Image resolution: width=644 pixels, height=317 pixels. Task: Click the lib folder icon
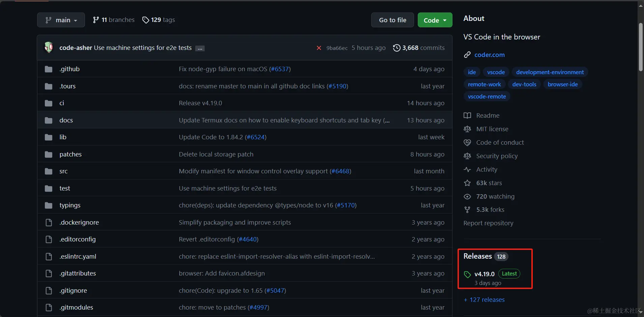coord(49,137)
